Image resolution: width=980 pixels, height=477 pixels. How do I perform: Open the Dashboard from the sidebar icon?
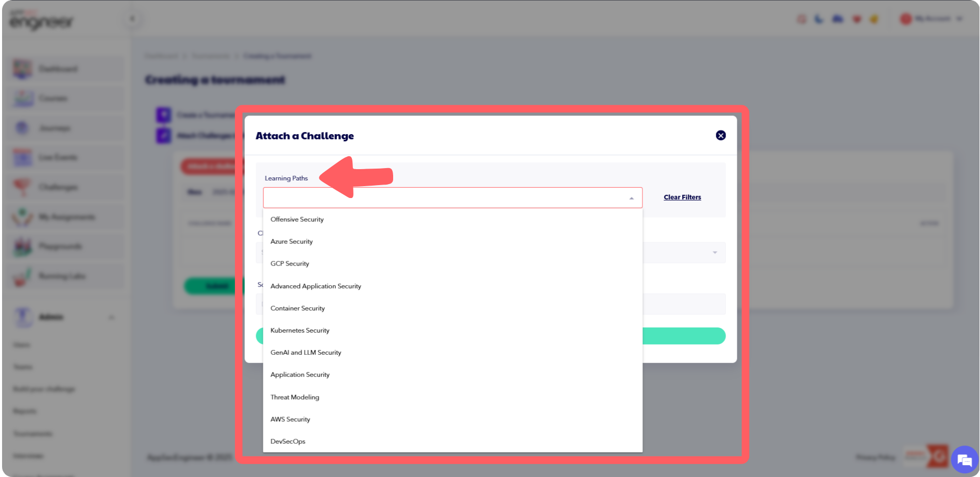(22, 68)
